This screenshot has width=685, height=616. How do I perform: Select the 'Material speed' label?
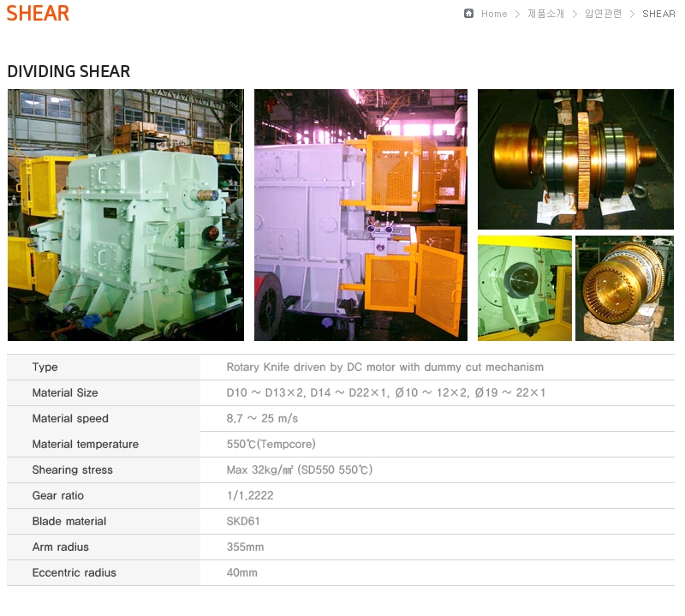tap(70, 419)
